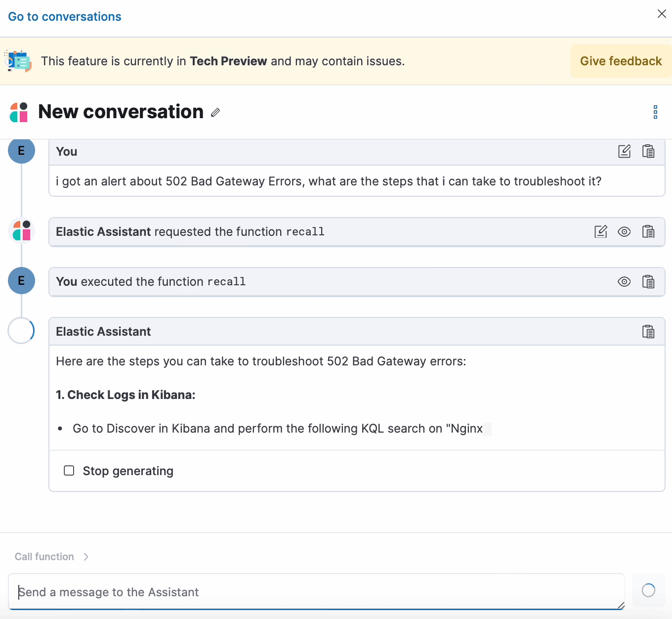This screenshot has width=672, height=619.
Task: Click the pencil icon to rename conversation
Action: click(x=215, y=113)
